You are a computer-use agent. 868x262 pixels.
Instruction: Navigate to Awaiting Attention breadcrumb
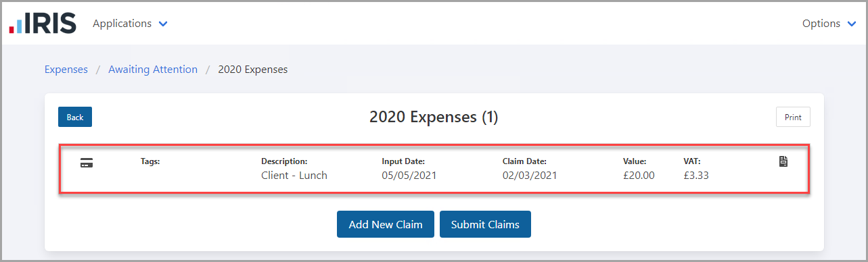(153, 70)
